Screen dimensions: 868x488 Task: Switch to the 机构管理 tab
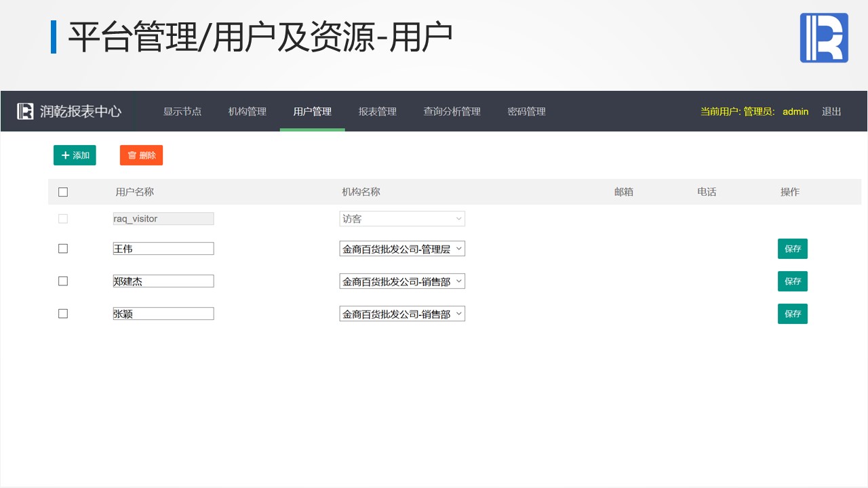point(248,112)
